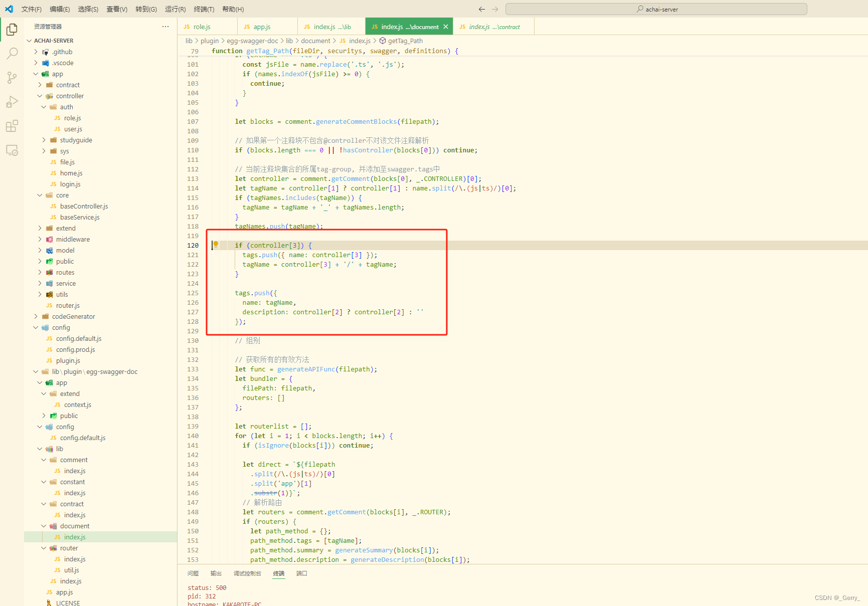
Task: Click the sticky getTag_Path function header line
Action: tap(522, 51)
